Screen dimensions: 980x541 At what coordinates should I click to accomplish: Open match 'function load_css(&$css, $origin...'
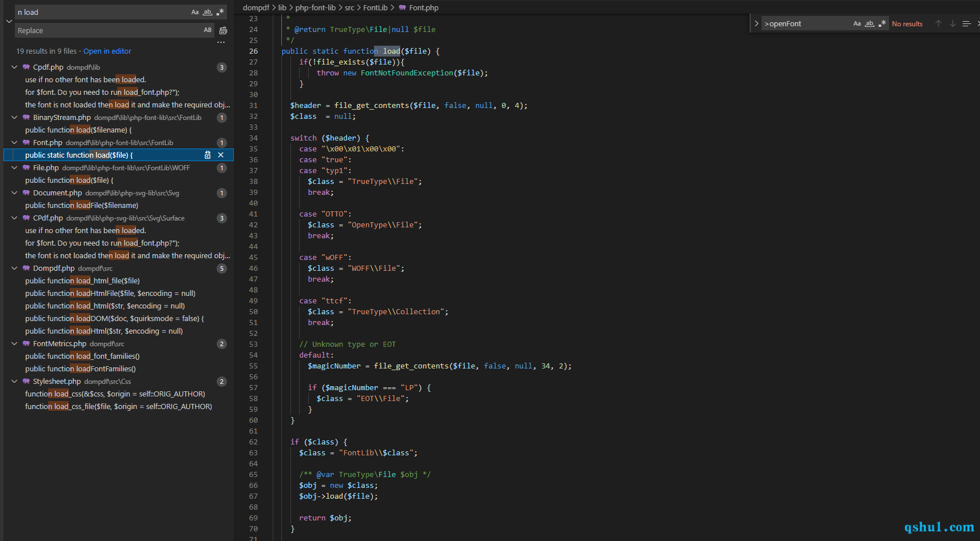point(115,394)
